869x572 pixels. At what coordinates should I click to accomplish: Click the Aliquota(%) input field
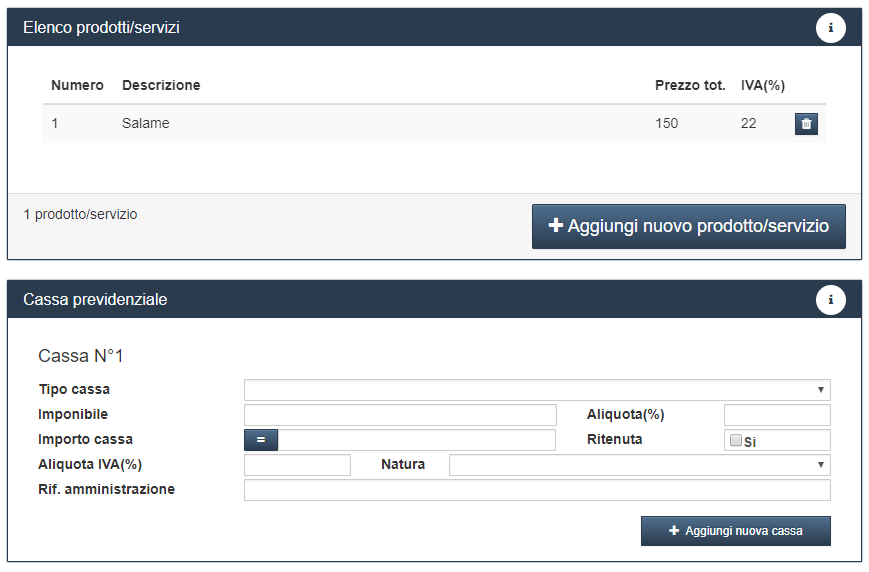click(777, 415)
